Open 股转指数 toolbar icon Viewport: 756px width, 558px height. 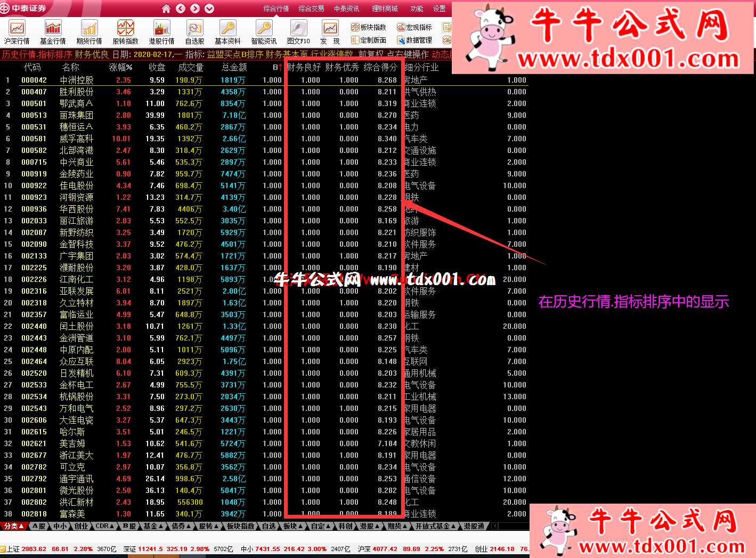125,33
